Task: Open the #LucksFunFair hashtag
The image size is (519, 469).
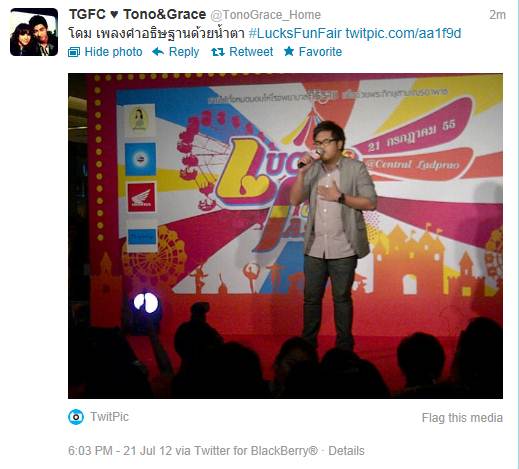Action: pyautogui.click(x=295, y=33)
